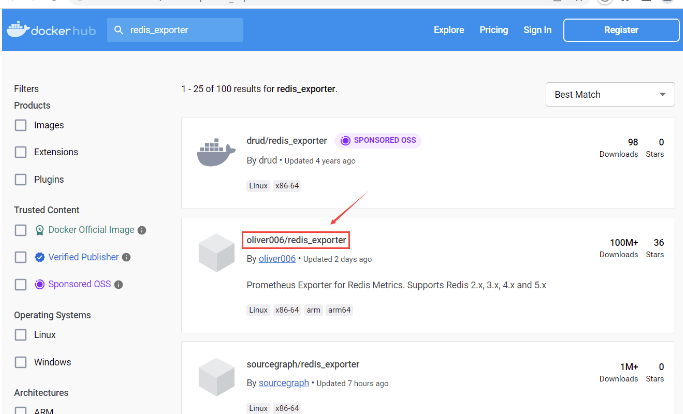Check the Extensions filter box

pos(20,152)
